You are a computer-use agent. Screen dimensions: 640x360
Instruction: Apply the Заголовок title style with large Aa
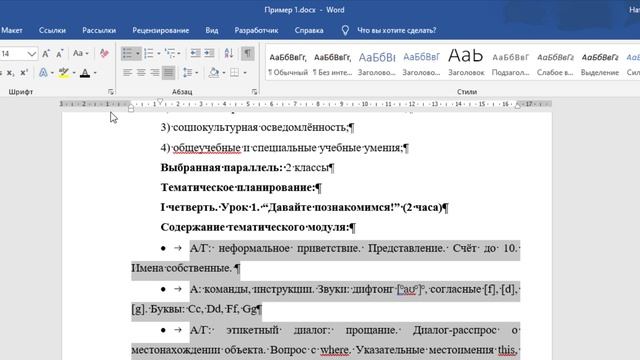(x=466, y=63)
